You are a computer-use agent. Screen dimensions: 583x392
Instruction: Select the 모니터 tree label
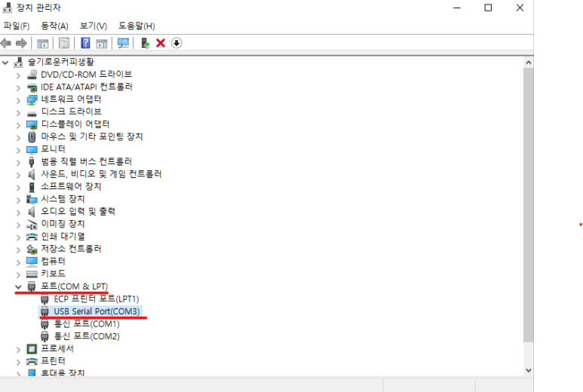pos(53,149)
